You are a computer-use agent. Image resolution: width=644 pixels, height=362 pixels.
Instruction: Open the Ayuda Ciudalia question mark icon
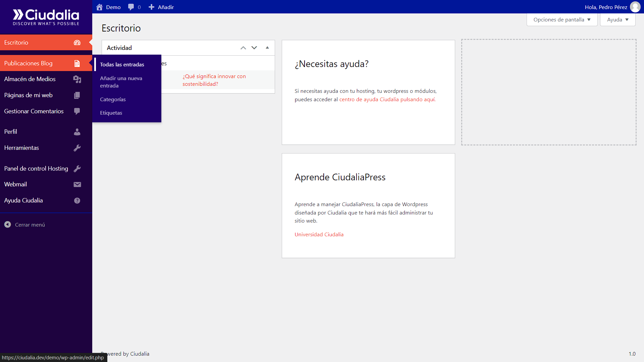coord(77,200)
